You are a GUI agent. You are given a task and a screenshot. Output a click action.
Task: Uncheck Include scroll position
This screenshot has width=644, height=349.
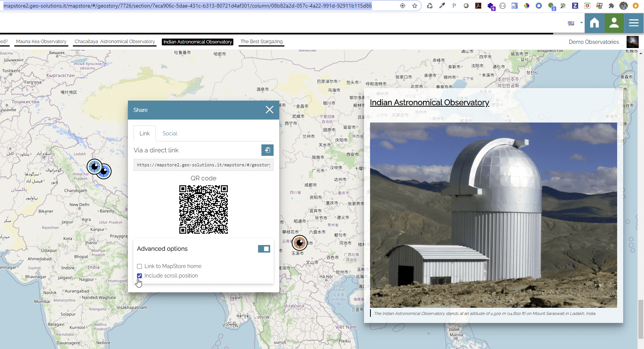click(x=140, y=276)
